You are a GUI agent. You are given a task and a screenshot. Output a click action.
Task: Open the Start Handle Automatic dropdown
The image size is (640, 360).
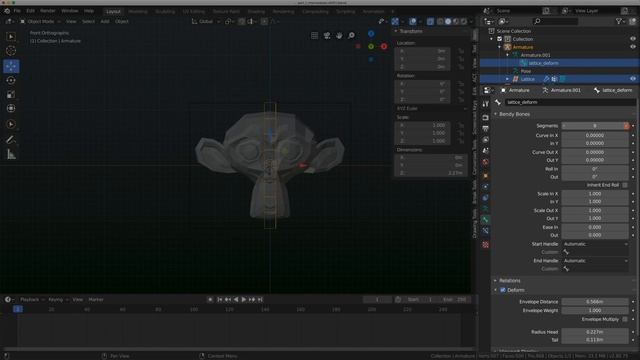(595, 244)
